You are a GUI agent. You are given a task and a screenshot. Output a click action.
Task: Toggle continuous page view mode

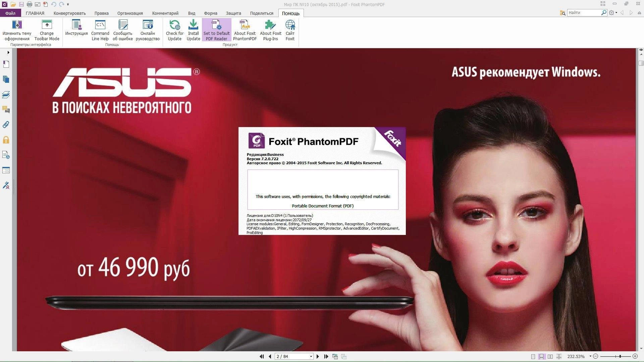click(x=541, y=356)
